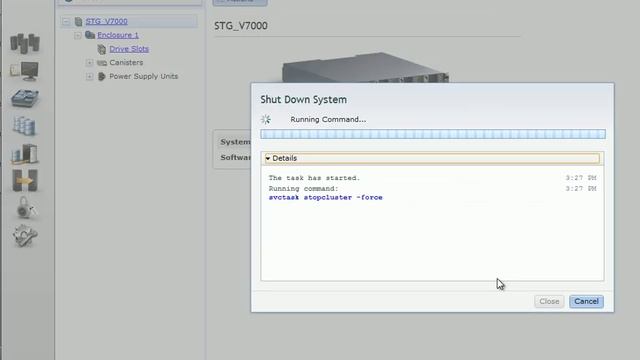The image size is (640, 360).
Task: Select Canisters in the tree
Action: 126,62
